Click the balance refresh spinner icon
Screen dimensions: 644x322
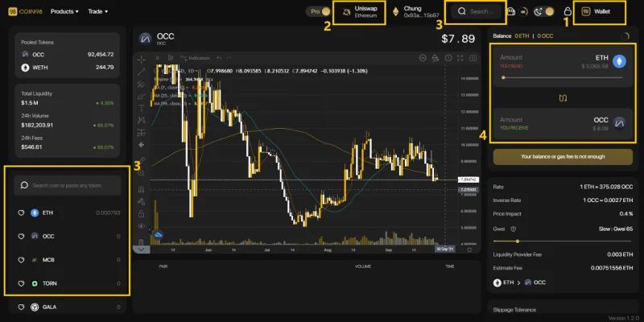click(625, 36)
